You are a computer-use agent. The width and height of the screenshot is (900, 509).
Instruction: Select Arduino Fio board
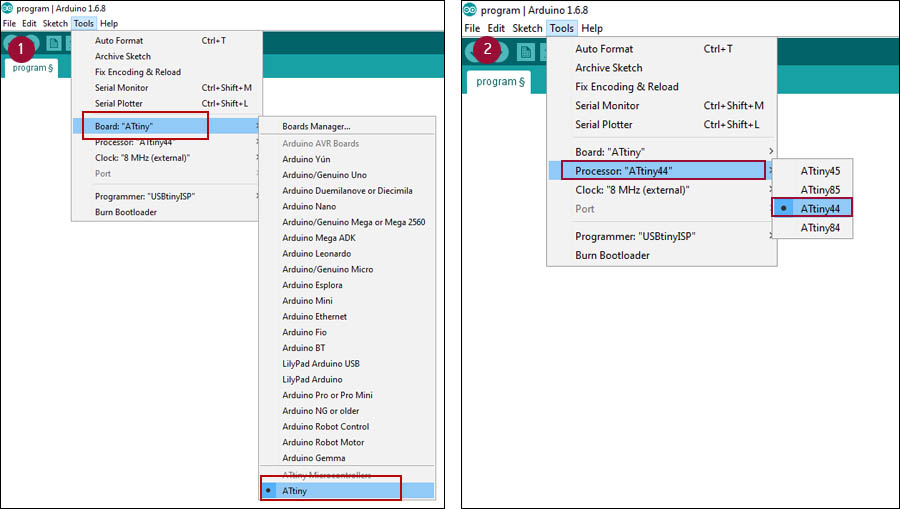pyautogui.click(x=347, y=332)
